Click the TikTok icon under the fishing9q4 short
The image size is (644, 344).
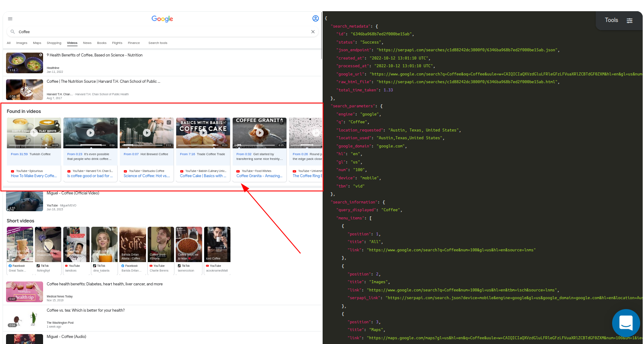[x=38, y=266]
